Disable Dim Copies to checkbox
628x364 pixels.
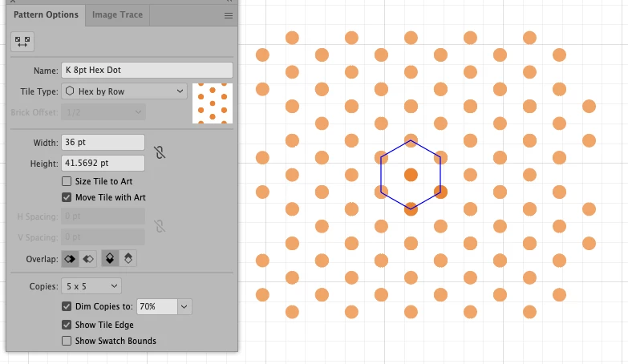[67, 306]
